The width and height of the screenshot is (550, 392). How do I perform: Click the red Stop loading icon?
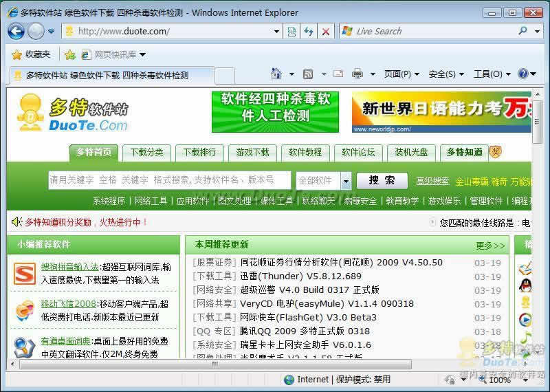[x=326, y=32]
